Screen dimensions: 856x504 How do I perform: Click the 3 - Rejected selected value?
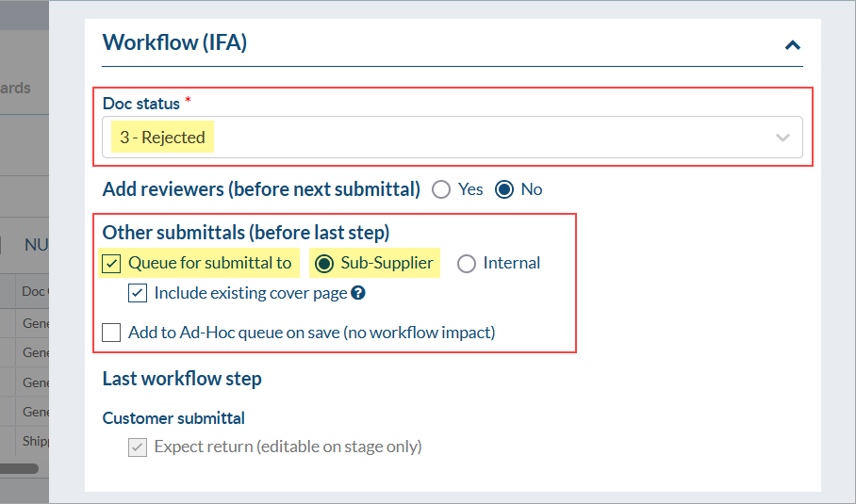(162, 138)
